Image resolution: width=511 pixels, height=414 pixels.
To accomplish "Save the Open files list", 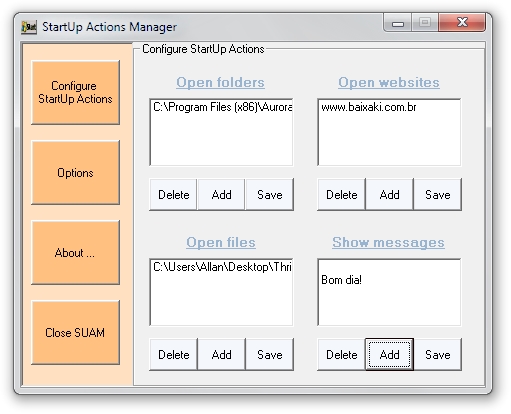I will (x=270, y=355).
